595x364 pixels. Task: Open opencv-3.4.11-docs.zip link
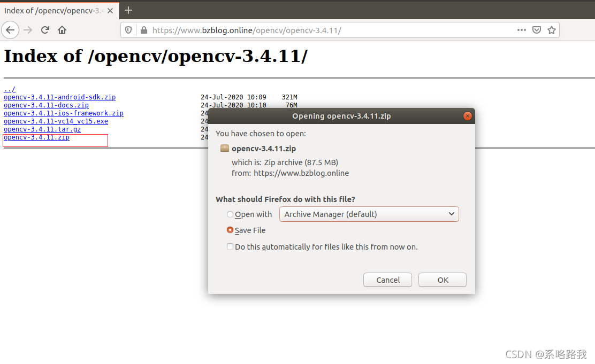click(x=47, y=105)
